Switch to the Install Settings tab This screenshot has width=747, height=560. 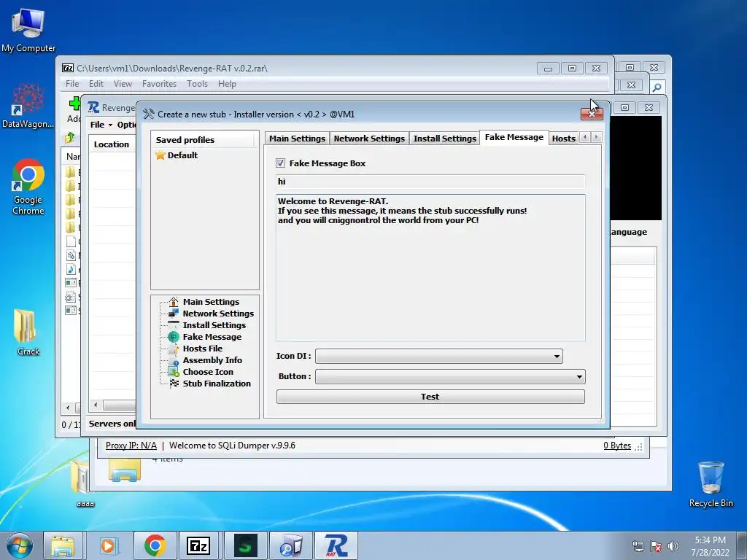point(444,138)
